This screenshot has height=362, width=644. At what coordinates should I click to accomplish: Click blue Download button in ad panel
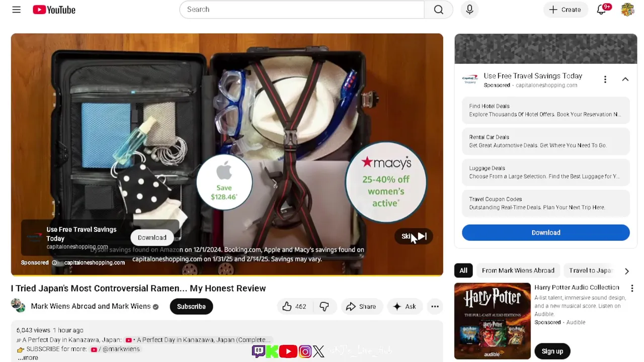click(546, 232)
